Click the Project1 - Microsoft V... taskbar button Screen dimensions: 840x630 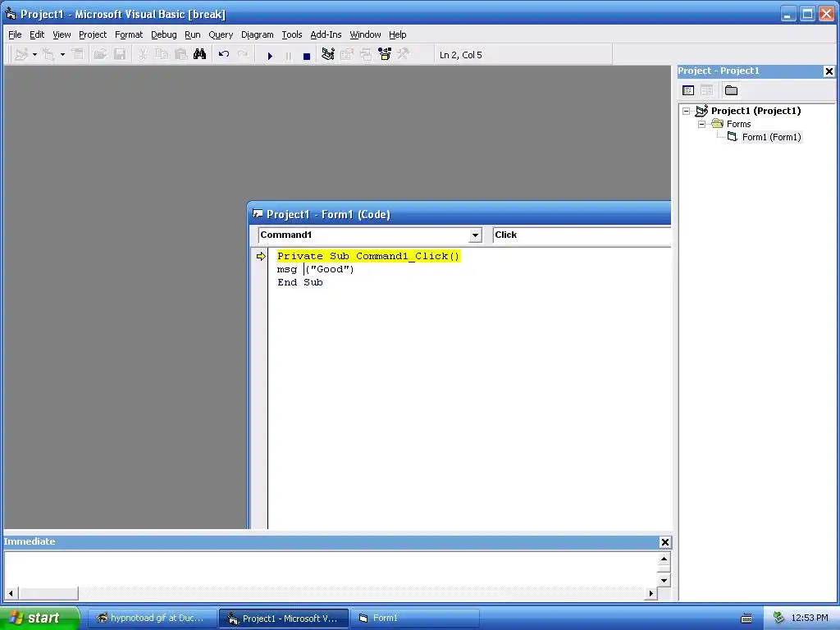283,619
